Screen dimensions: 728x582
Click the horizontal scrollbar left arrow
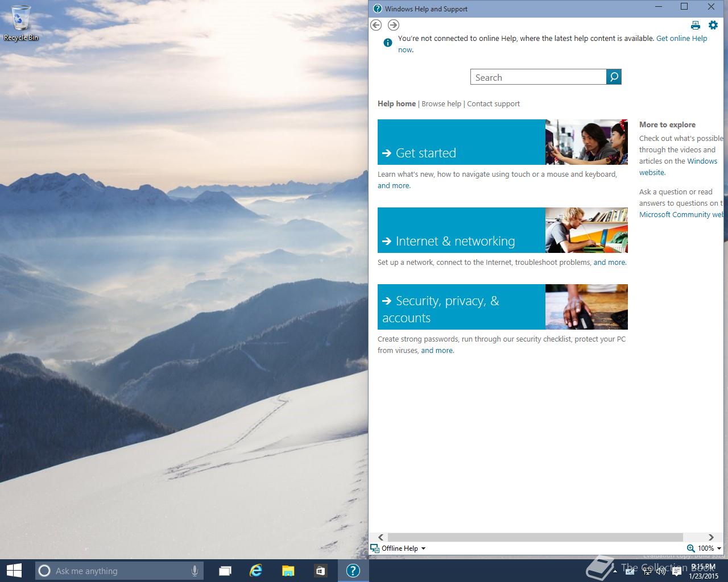[x=381, y=537]
